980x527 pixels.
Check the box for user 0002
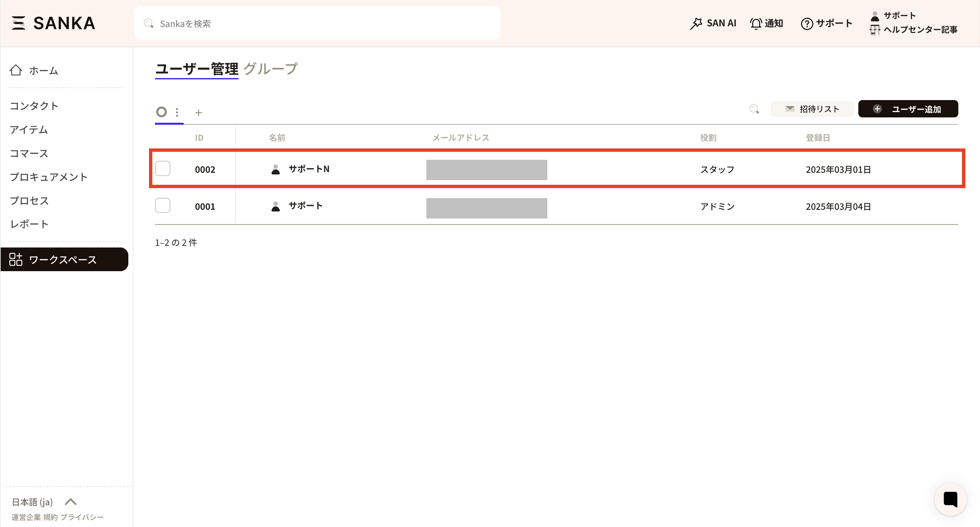click(x=162, y=169)
